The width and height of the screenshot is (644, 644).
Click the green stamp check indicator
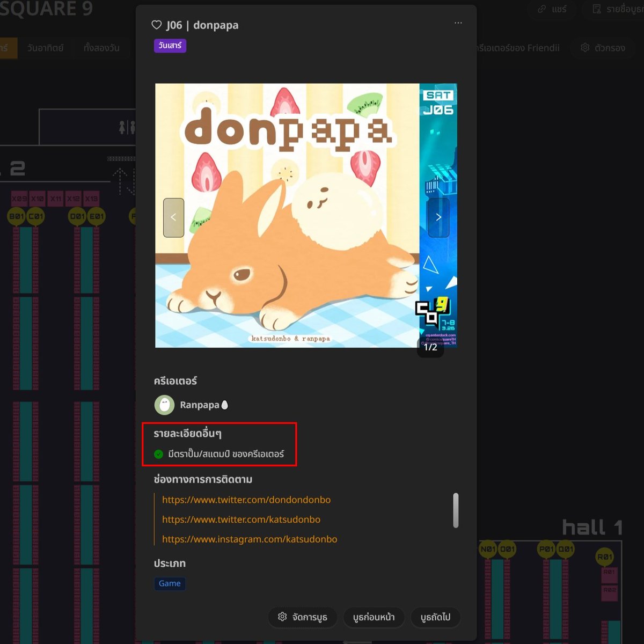click(x=158, y=454)
